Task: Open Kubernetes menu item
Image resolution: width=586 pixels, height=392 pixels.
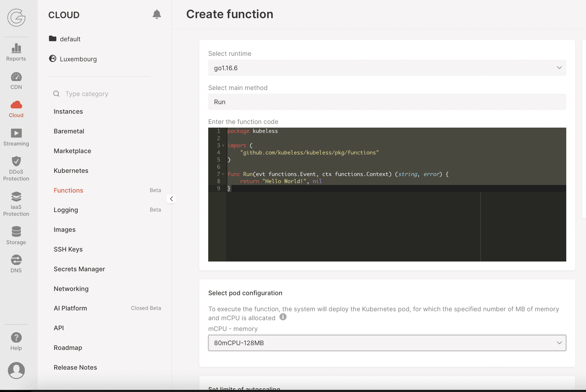Action: coord(71,171)
